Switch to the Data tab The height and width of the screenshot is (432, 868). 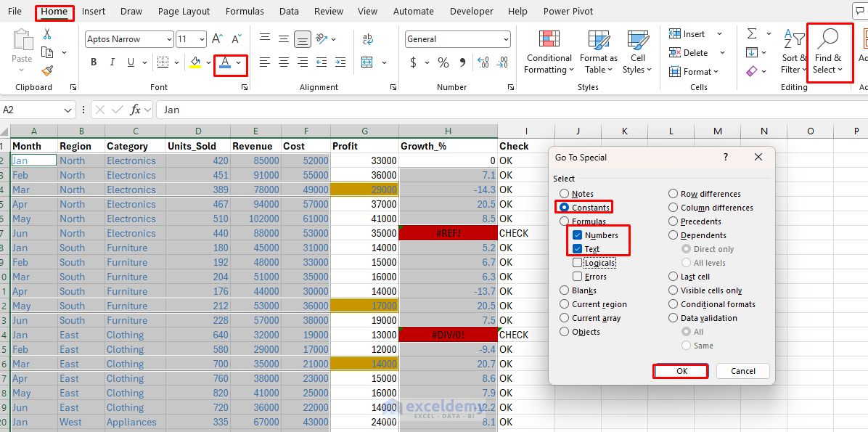point(289,11)
